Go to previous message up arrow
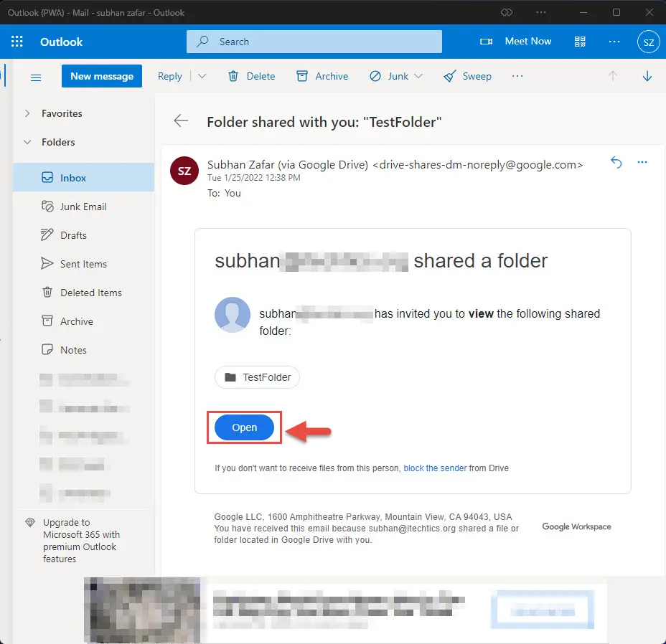The height and width of the screenshot is (644, 666). click(x=612, y=76)
